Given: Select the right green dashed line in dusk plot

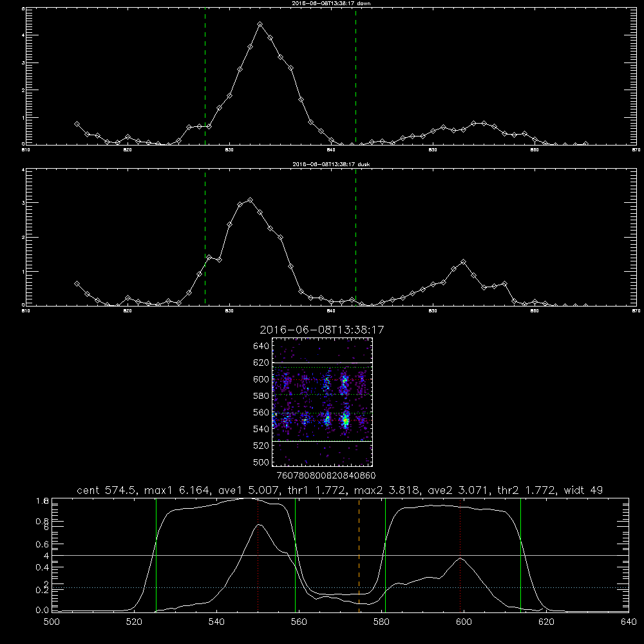Looking at the screenshot, I should pos(355,238).
